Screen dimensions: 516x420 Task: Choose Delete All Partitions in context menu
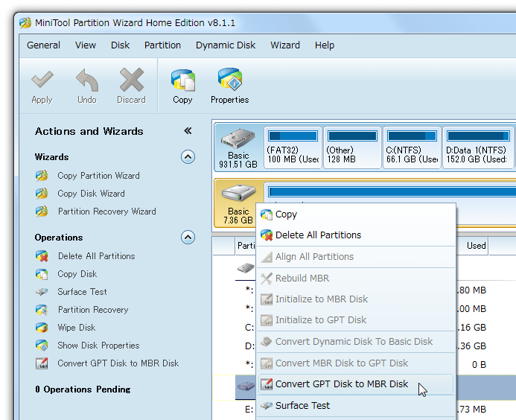(x=318, y=235)
